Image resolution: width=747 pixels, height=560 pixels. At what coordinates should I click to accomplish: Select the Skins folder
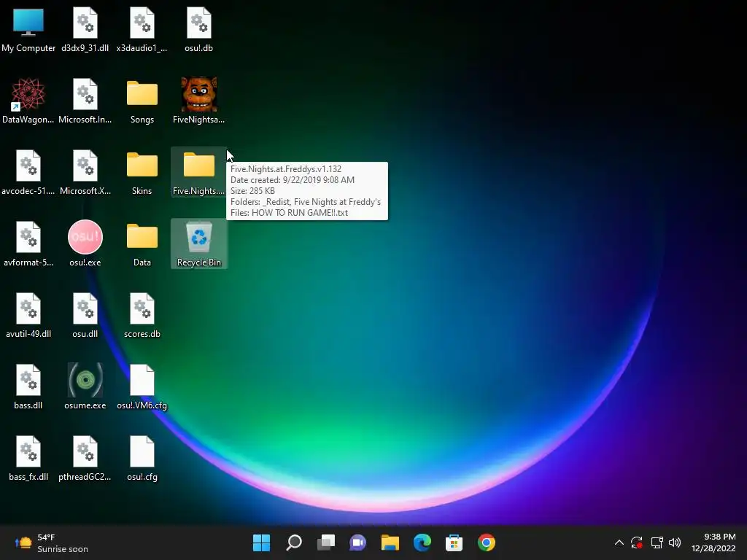142,172
